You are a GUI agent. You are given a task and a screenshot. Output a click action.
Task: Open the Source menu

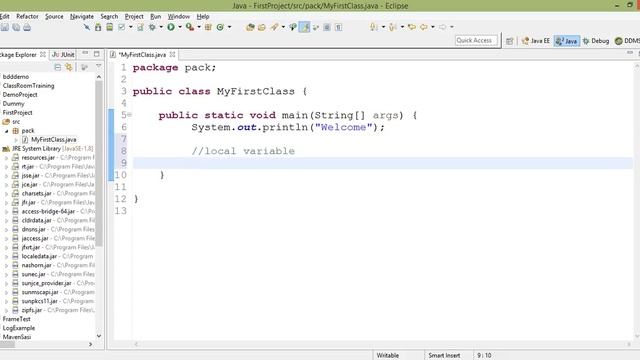coord(54,16)
